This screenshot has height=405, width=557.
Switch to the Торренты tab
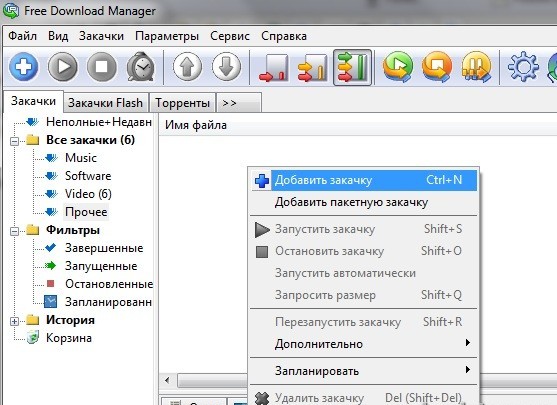click(183, 103)
